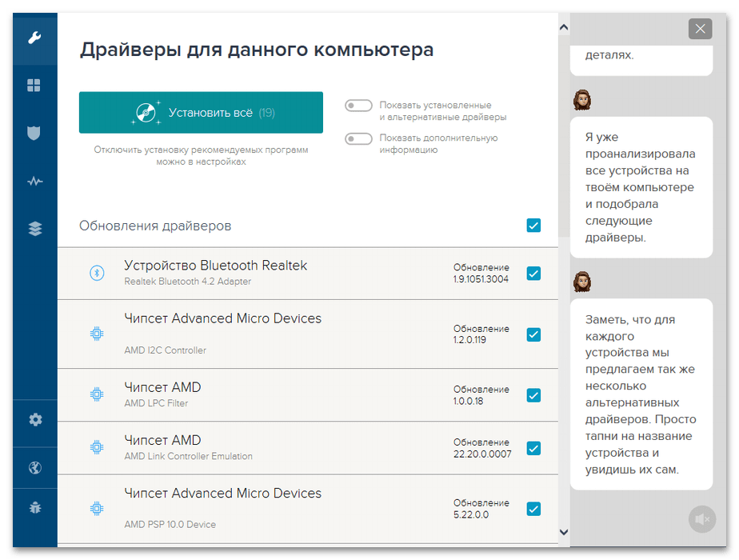The height and width of the screenshot is (560, 739).
Task: Enable showing installed and alternative drivers
Action: pyautogui.click(x=358, y=106)
